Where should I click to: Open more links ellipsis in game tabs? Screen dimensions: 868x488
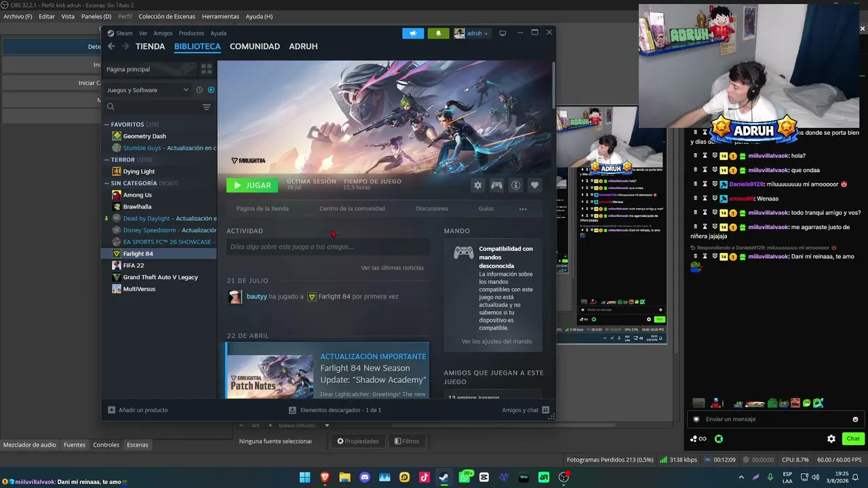[523, 209]
